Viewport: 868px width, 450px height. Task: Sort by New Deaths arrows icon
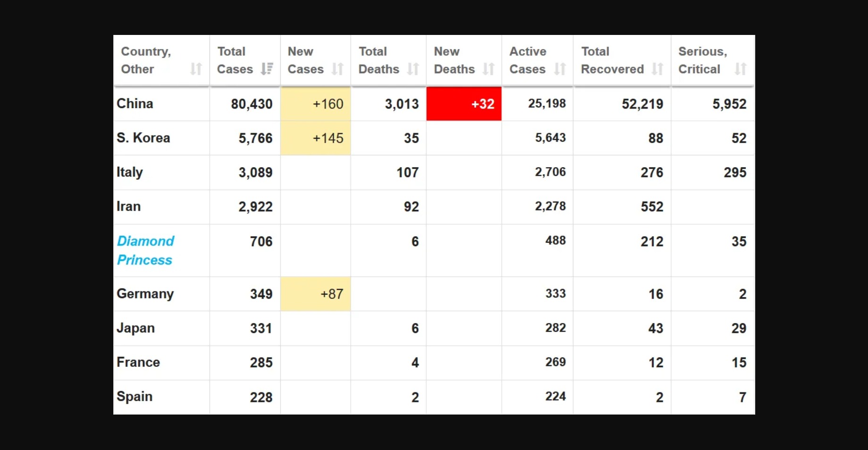point(489,69)
